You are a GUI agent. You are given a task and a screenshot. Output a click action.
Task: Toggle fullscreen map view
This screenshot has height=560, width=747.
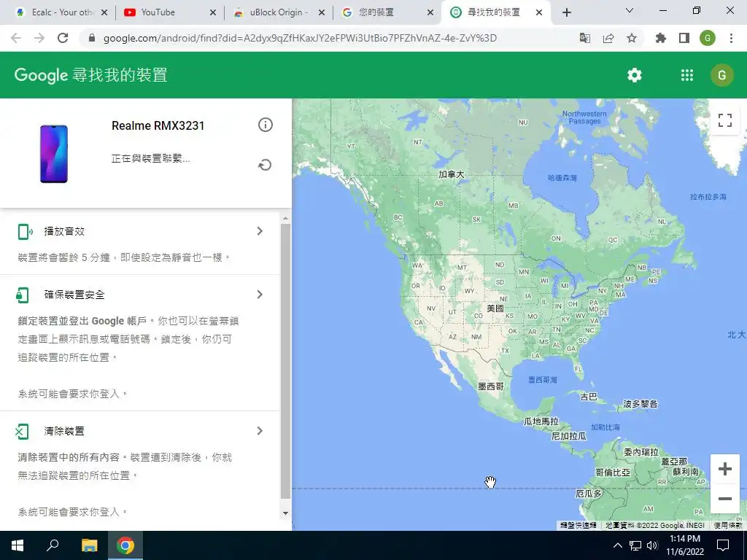coord(725,120)
